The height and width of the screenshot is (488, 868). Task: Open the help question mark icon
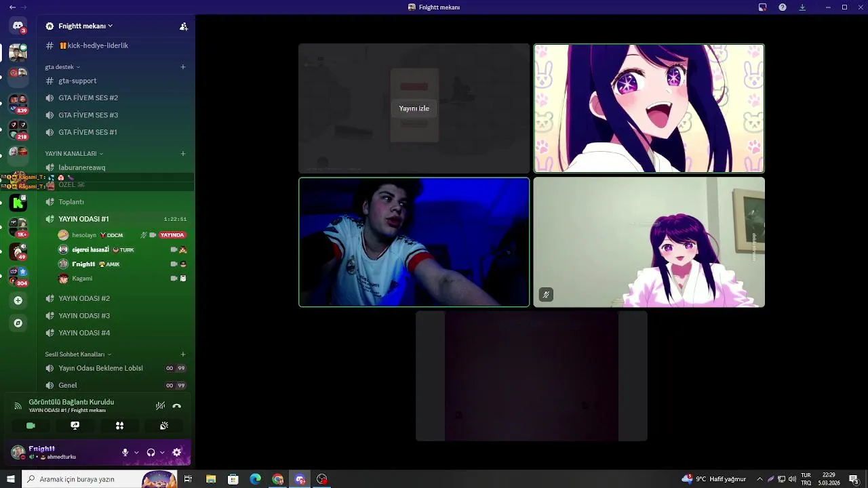click(783, 7)
